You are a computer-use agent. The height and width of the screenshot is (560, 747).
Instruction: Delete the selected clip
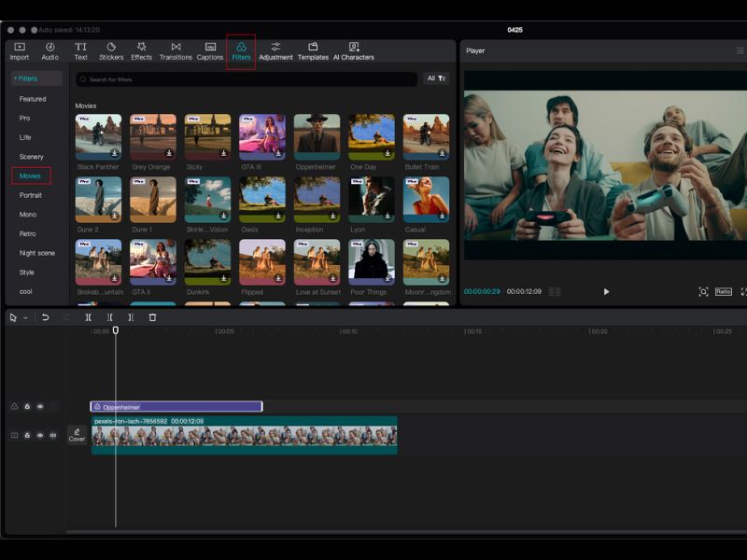[152, 317]
